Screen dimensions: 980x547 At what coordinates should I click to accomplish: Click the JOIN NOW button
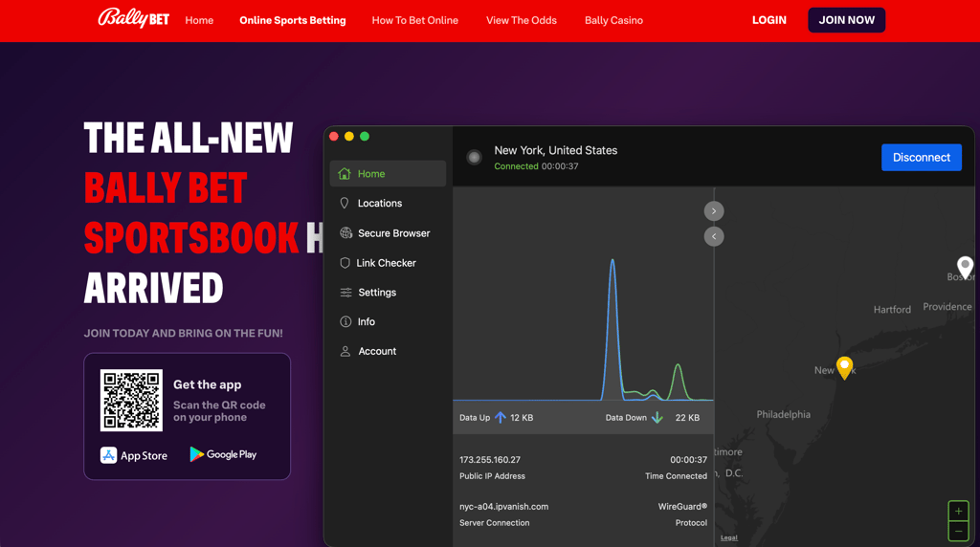click(846, 20)
